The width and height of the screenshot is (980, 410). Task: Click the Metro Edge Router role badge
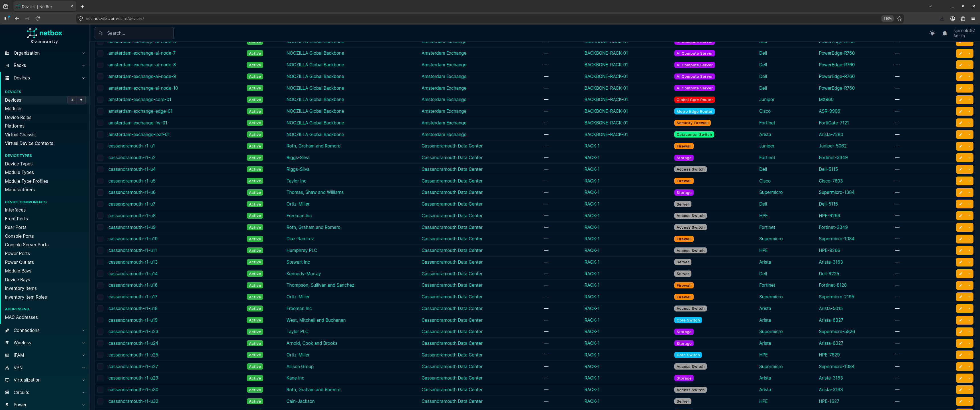coord(694,111)
